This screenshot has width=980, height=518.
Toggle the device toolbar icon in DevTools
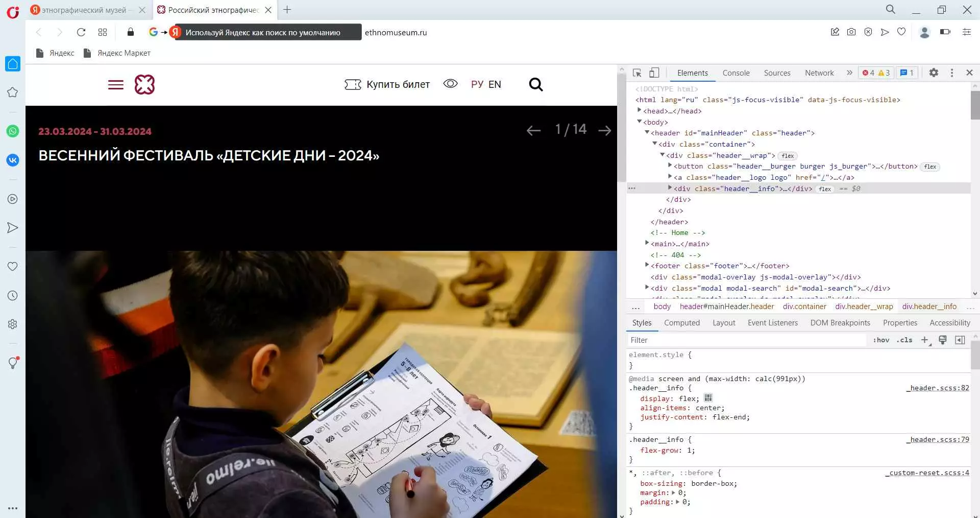click(654, 73)
